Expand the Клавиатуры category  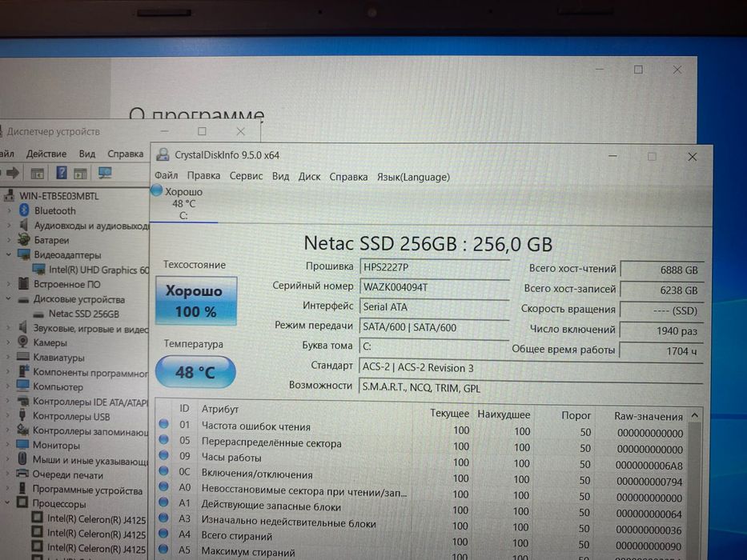9,357
